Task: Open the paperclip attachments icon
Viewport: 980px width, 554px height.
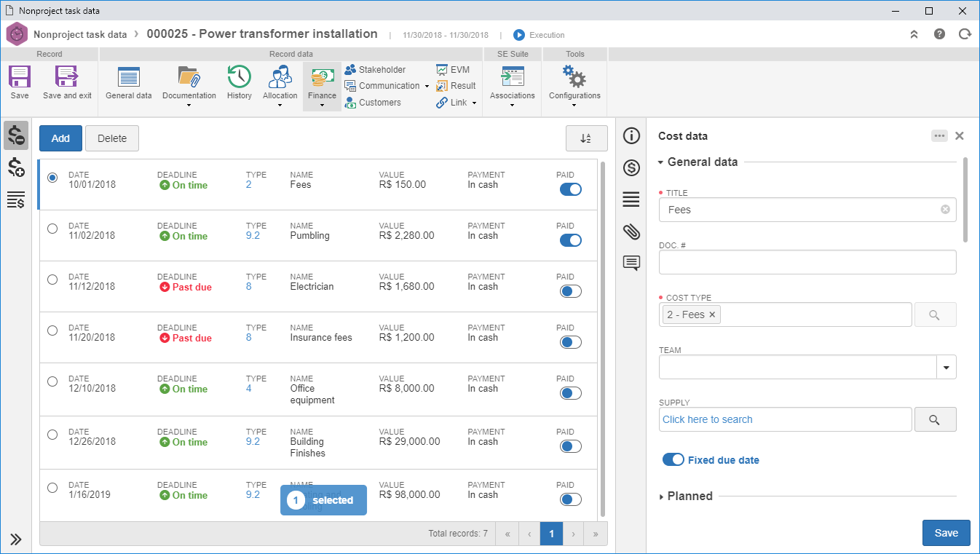Action: [x=631, y=232]
